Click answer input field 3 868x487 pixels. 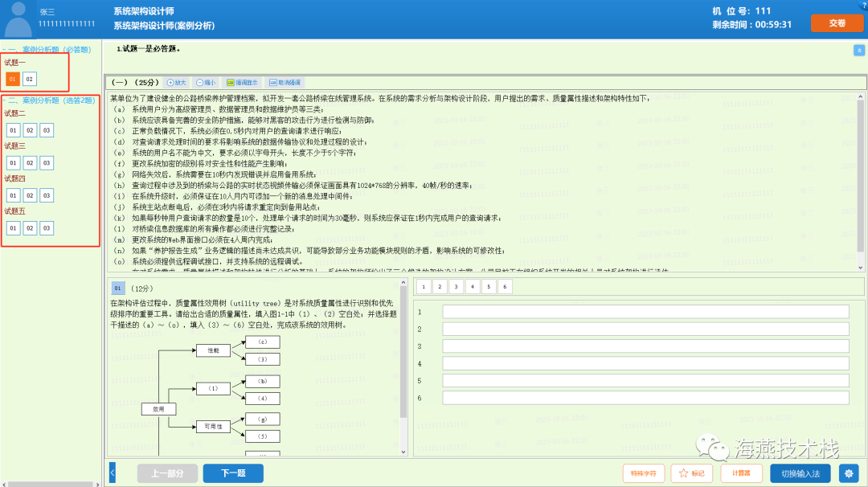click(645, 346)
